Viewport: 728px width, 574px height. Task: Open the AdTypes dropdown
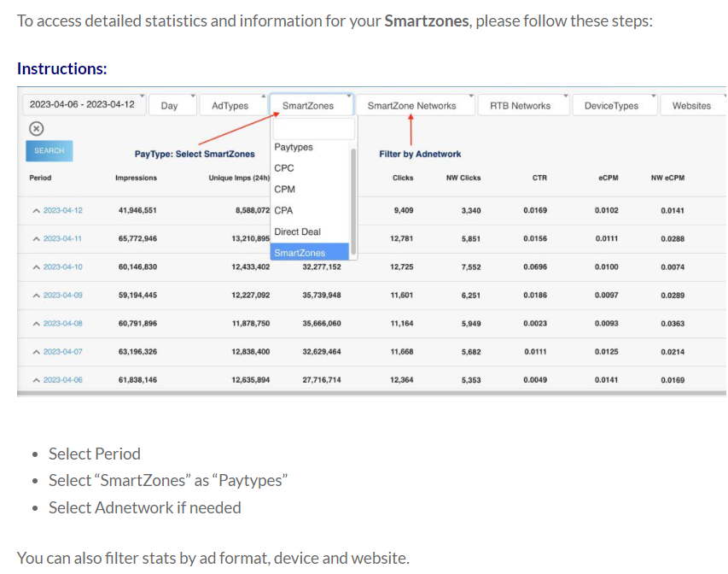pyautogui.click(x=233, y=106)
